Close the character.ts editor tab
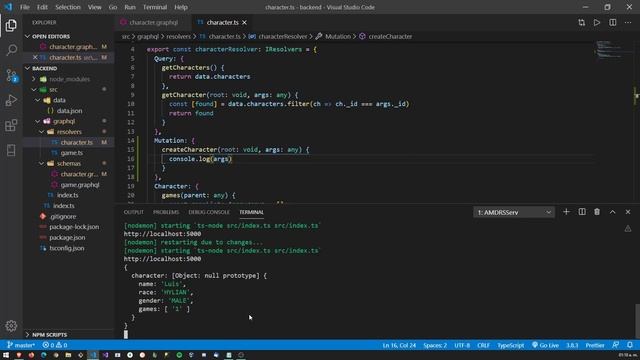640x360 pixels. coord(244,22)
